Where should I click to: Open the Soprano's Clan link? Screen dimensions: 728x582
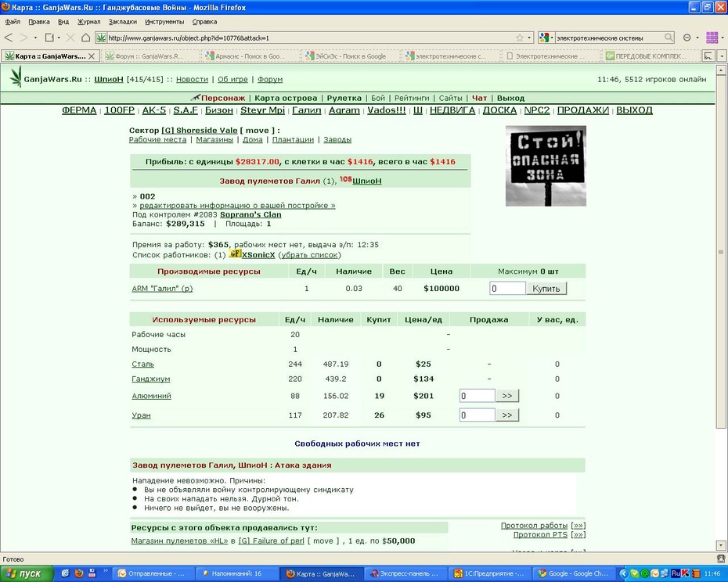click(250, 214)
